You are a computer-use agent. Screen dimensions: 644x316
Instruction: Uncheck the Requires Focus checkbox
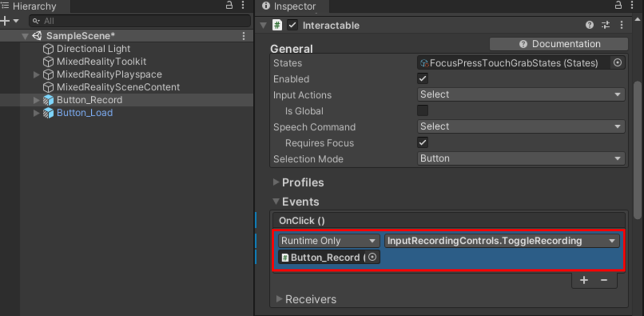(423, 143)
